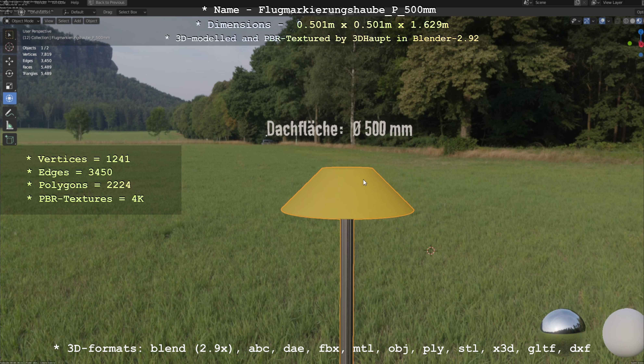Activate the Annotate pencil tool
Viewport: 644px width, 364px height.
coord(9,113)
